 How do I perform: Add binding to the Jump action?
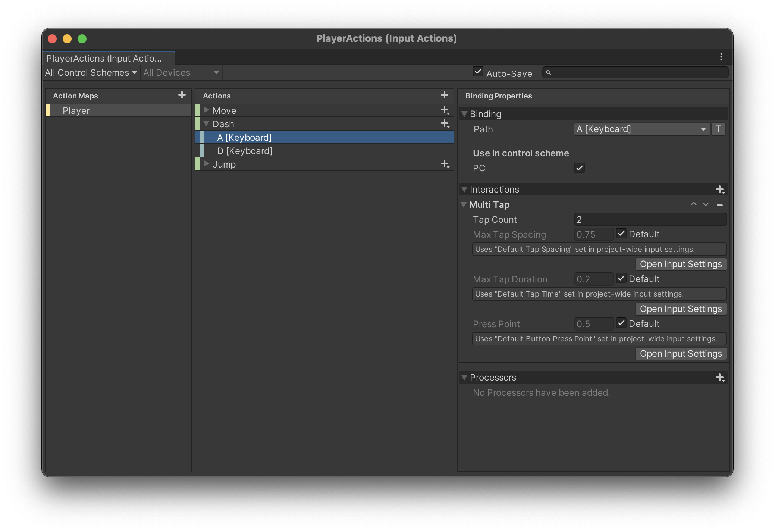coord(445,164)
